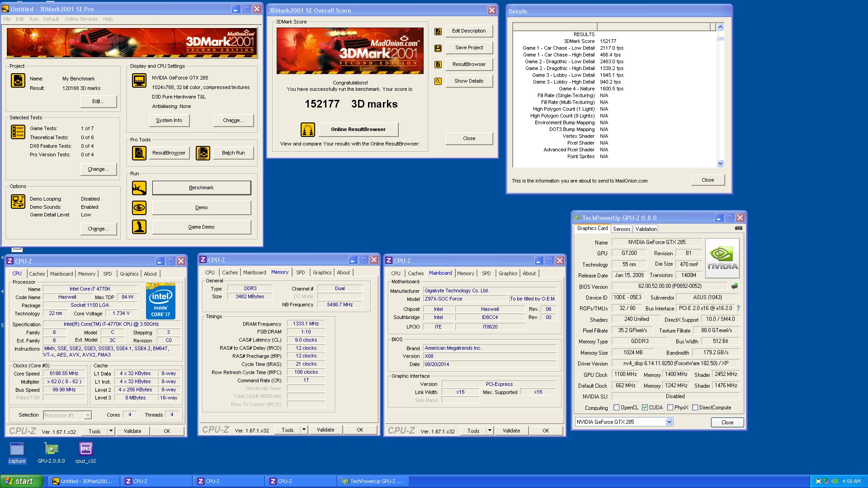The height and width of the screenshot is (488, 868).
Task: Open the Online Services menu
Action: coord(81,19)
